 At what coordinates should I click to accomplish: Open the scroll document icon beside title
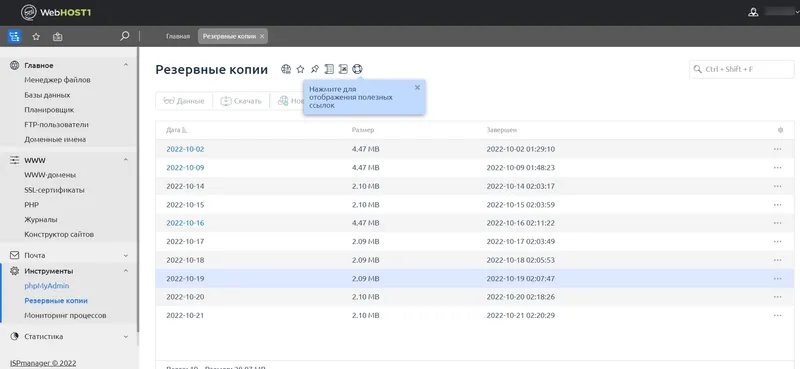(x=329, y=69)
